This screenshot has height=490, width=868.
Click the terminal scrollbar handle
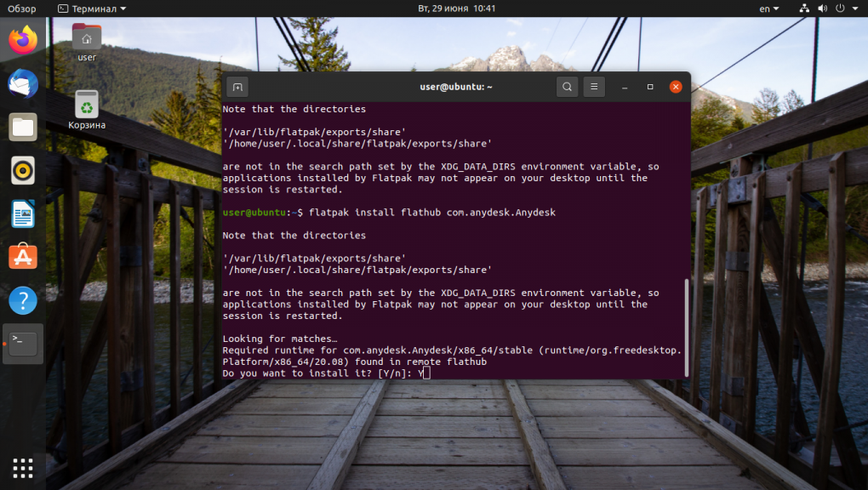[x=686, y=323]
